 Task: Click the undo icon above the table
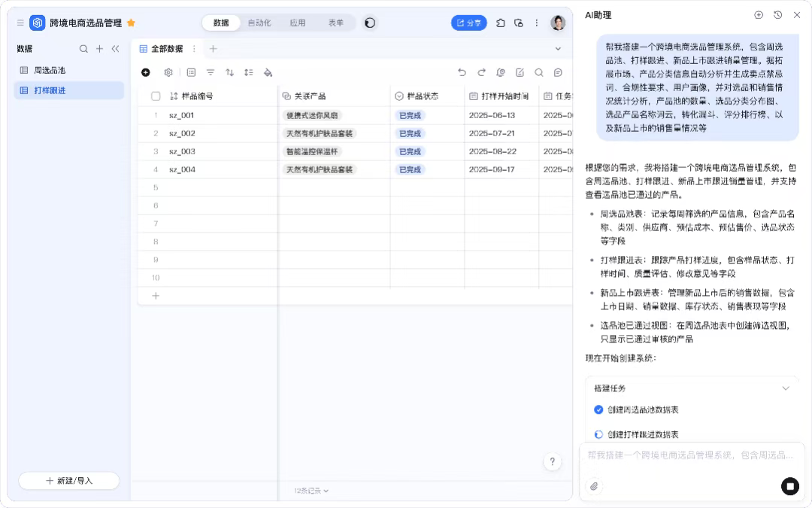pos(463,72)
